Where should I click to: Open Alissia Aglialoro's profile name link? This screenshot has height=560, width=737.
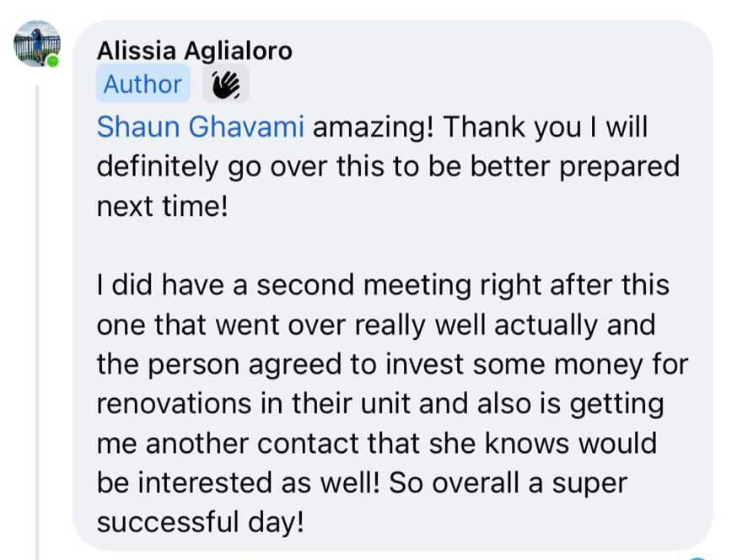195,51
